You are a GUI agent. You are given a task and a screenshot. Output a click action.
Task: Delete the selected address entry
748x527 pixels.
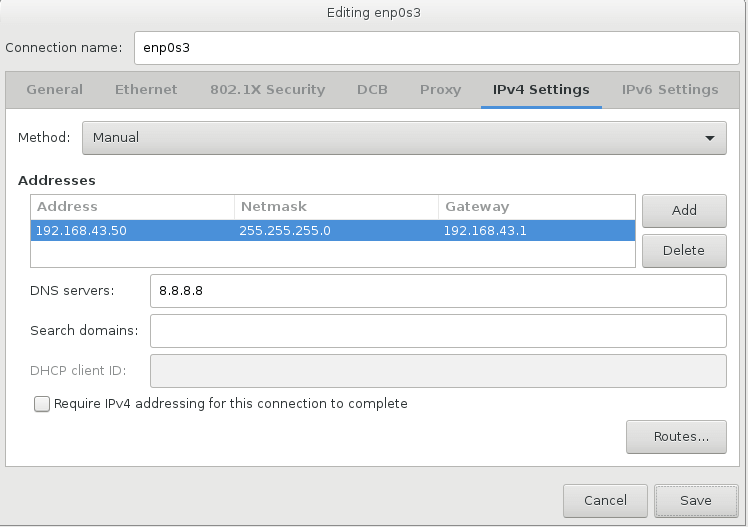684,251
